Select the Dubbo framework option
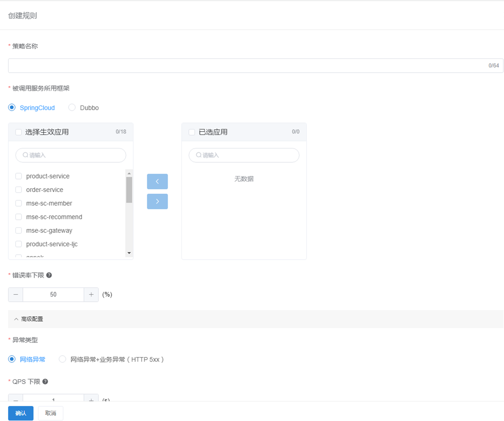Viewport: 504px width, 421px height. (x=72, y=107)
